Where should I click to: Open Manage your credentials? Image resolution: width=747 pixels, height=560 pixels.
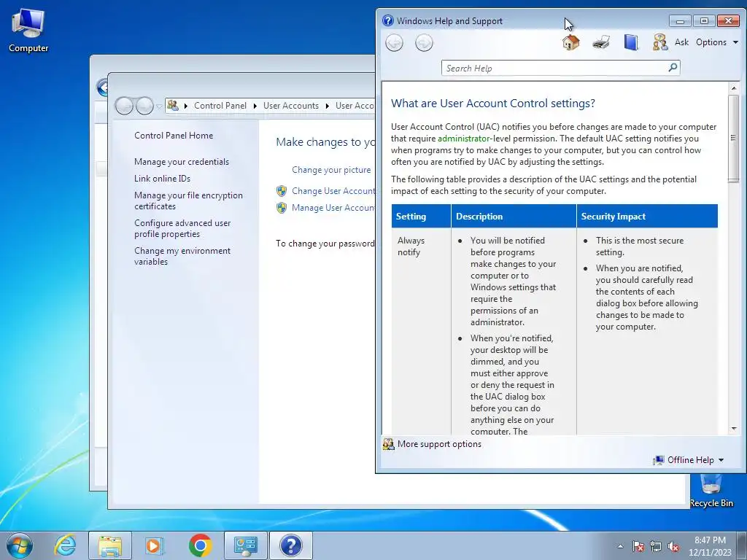pos(182,162)
